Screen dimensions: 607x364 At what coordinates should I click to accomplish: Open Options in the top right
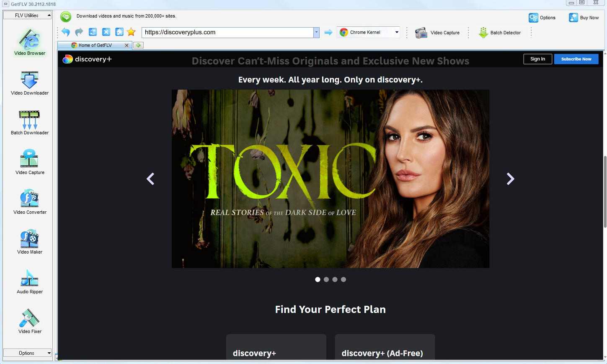point(542,18)
